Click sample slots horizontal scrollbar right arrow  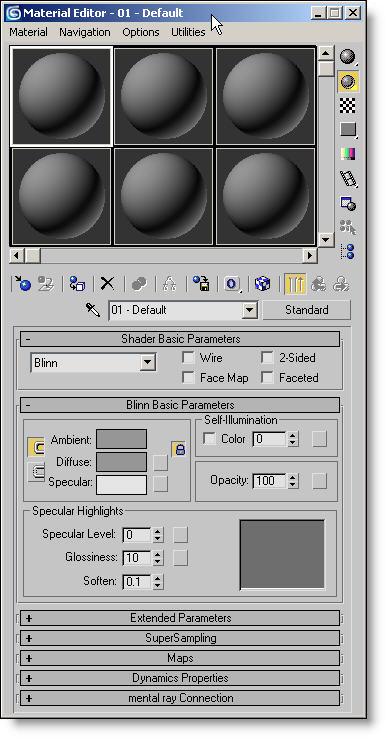pos(310,256)
